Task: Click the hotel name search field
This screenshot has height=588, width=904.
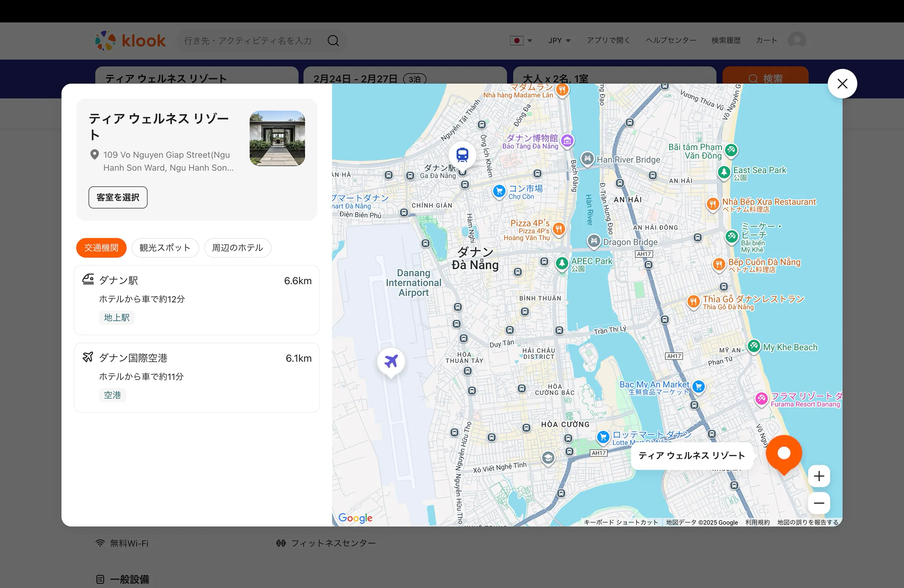Action: [197, 76]
